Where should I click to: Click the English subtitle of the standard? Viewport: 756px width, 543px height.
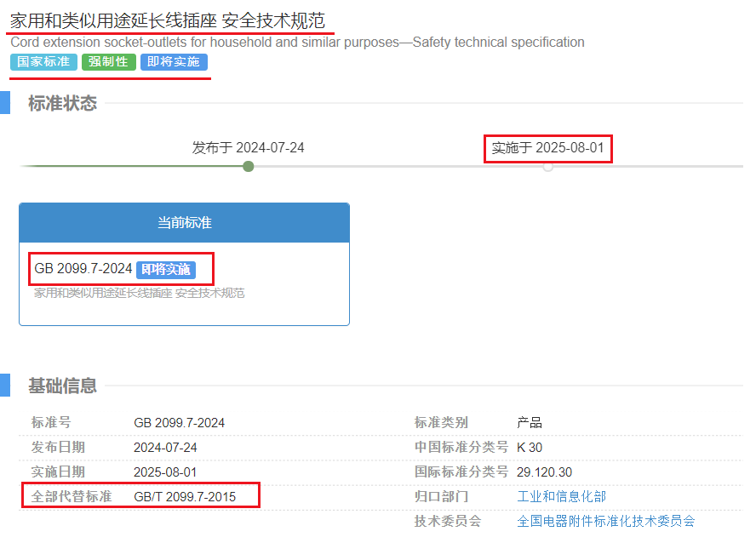point(297,43)
